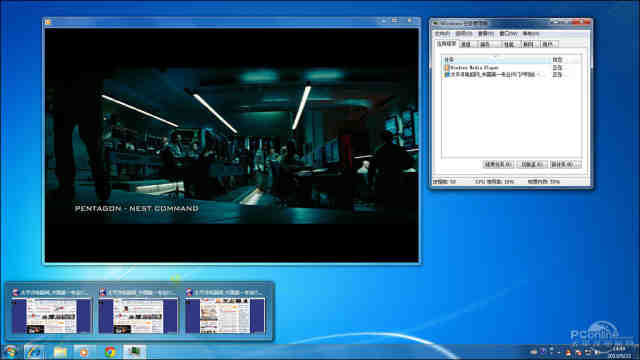This screenshot has width=640, height=360.
Task: Open the 查看 (View) menu in Task Manager
Action: (x=486, y=33)
